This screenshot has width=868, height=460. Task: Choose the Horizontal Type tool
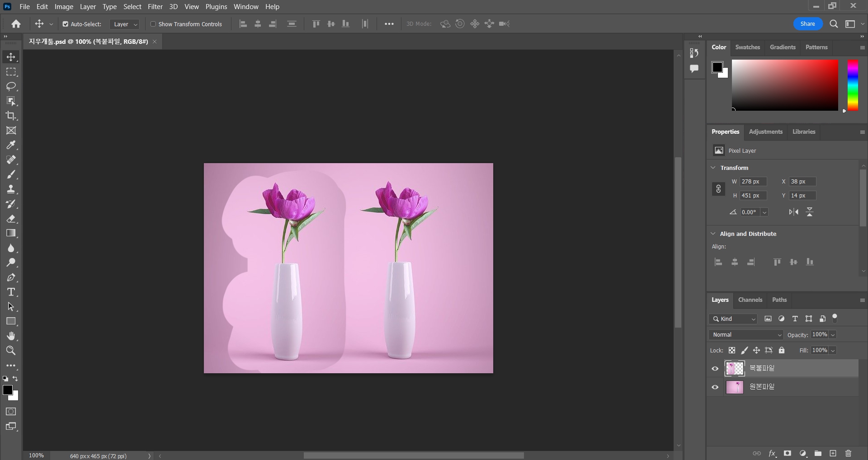[x=11, y=292]
